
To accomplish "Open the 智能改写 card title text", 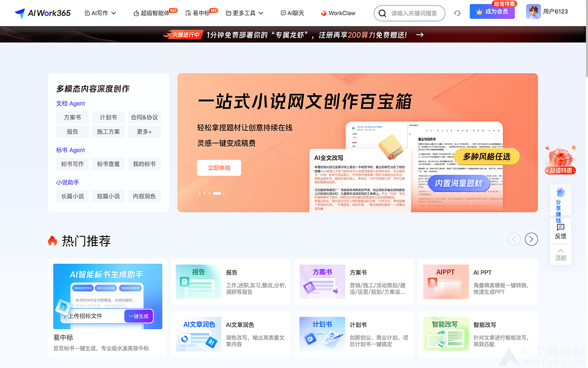I will click(485, 325).
